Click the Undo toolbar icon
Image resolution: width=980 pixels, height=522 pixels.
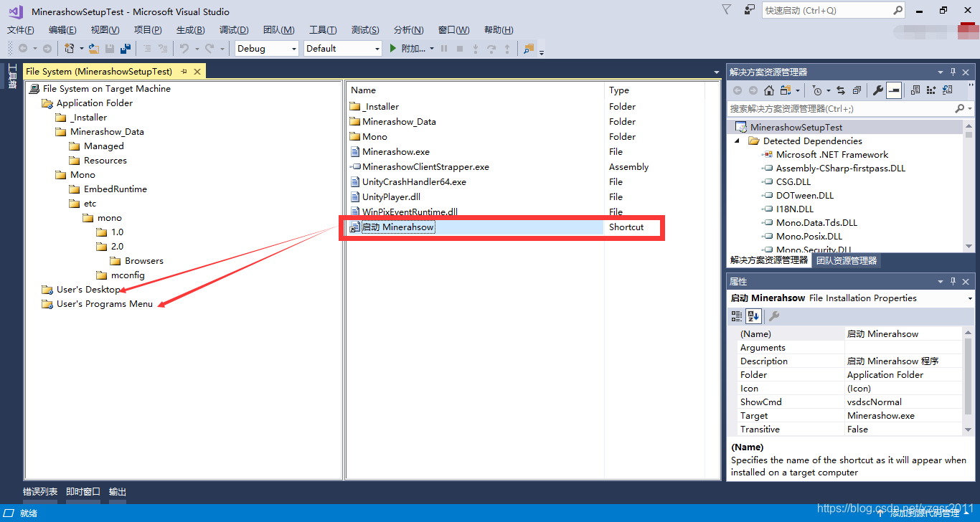coord(184,49)
